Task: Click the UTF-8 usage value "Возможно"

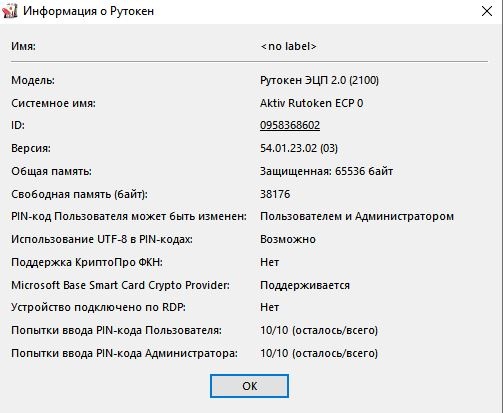Action: pyautogui.click(x=288, y=239)
